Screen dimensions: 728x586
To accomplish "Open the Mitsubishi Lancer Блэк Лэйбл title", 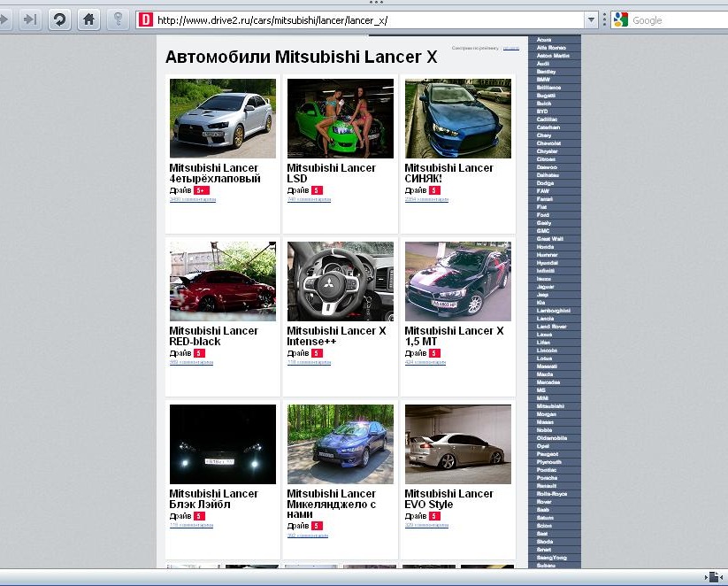I will [213, 498].
